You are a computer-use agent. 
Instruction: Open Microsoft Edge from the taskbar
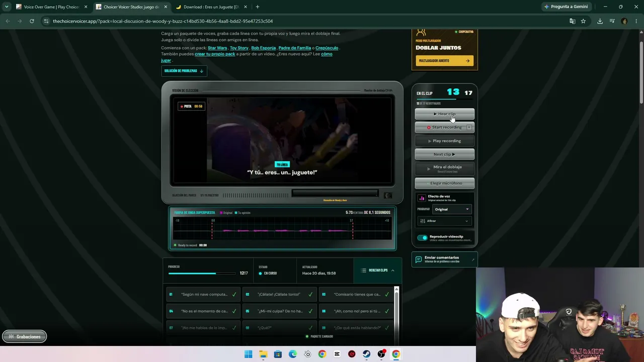coord(293,354)
